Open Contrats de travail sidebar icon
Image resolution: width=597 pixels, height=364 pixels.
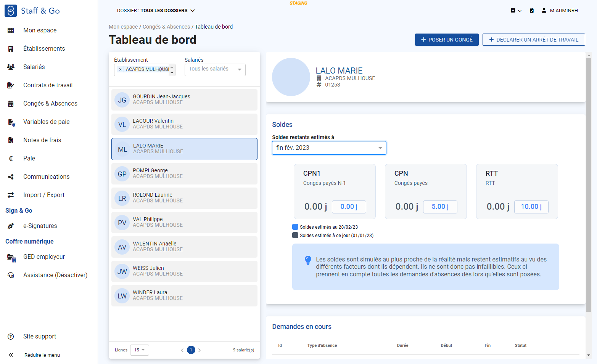[x=11, y=85]
